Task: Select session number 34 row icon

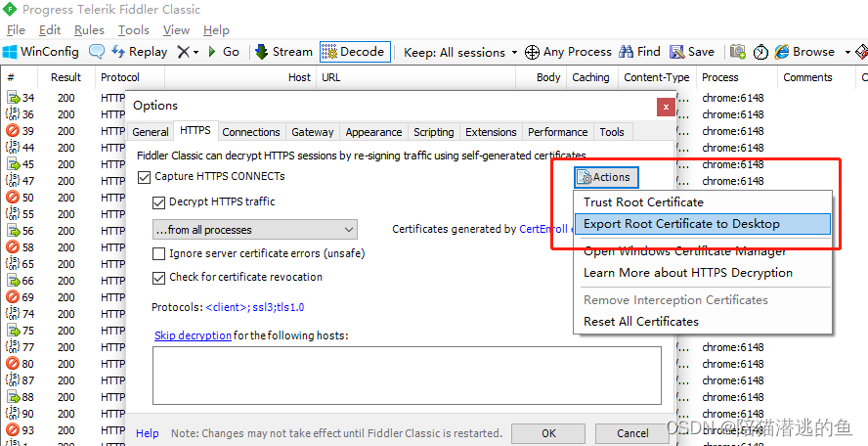Action: point(13,98)
